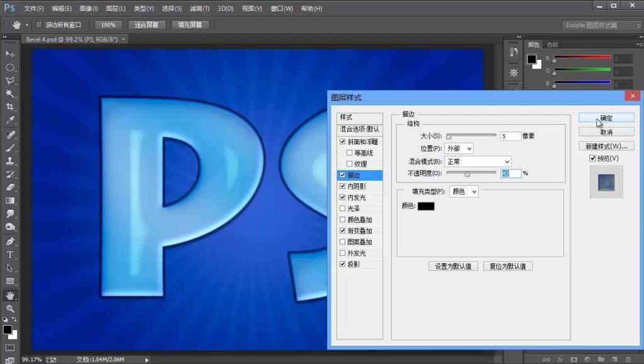Screen dimensions: 644x364
Task: Click the 大小 size slider handle
Action: [449, 137]
